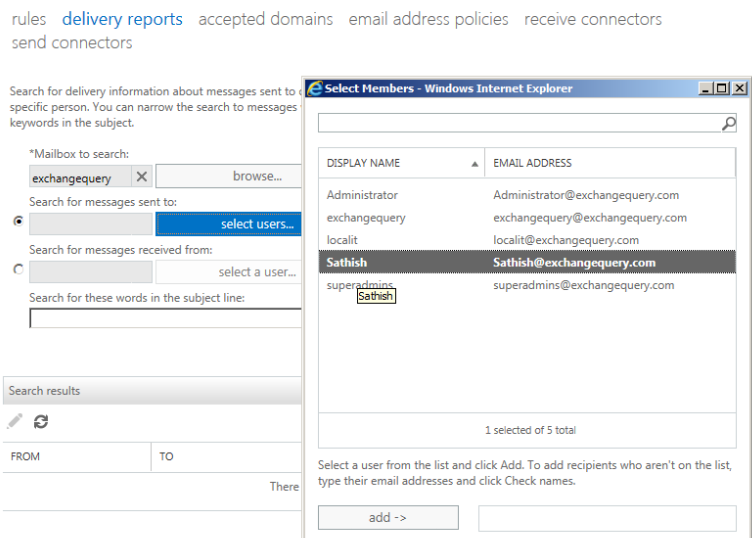Click the add -> button
The height and width of the screenshot is (538, 752).
tap(388, 517)
